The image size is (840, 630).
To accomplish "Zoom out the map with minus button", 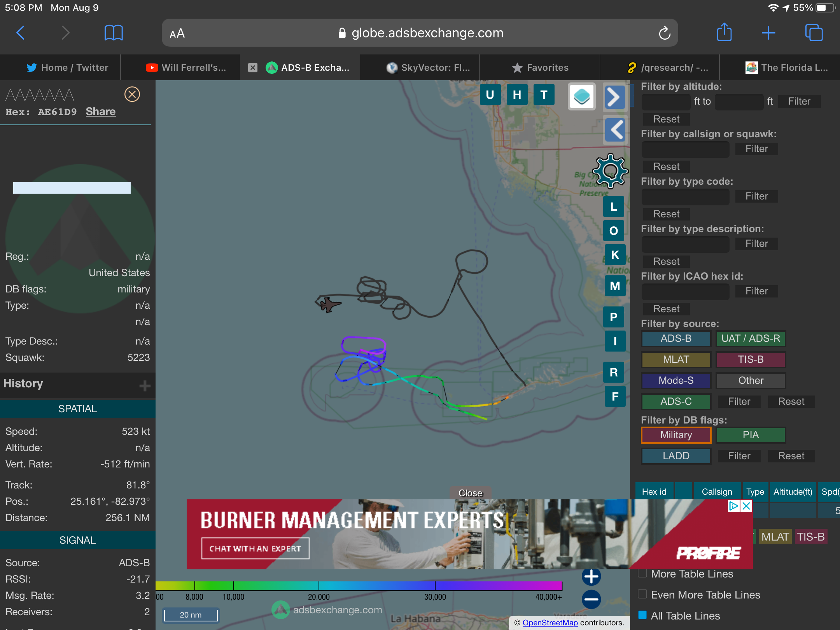I will click(591, 599).
